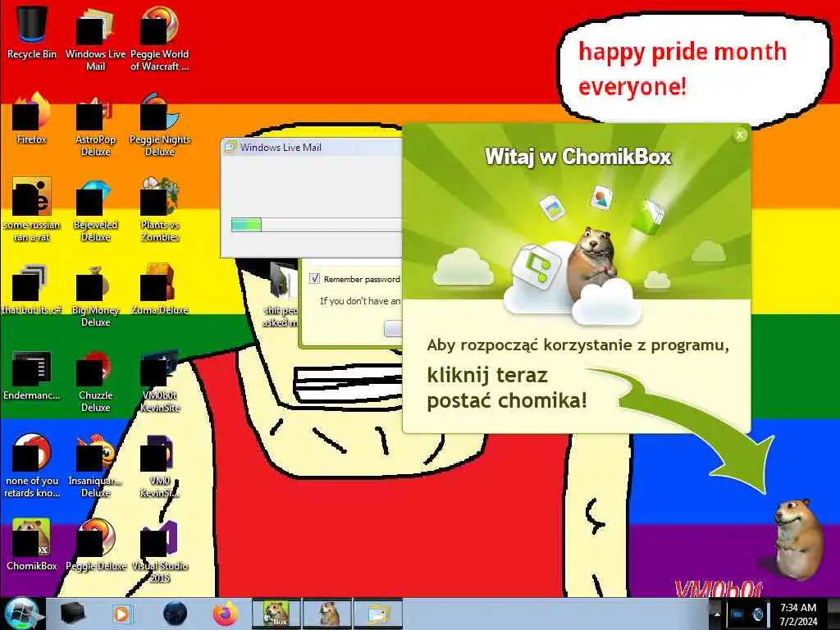Click the hamster character in the corner
This screenshot has height=630, width=840.
pos(797,539)
